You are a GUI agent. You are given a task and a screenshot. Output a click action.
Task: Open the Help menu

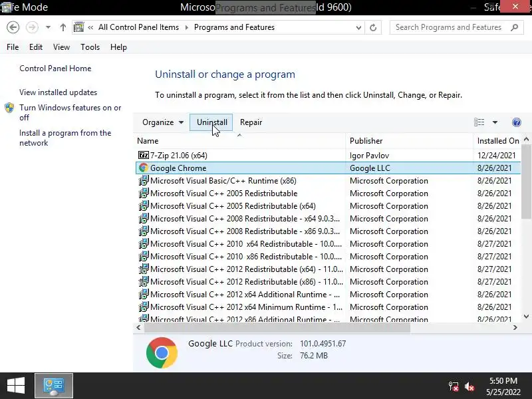[x=118, y=47]
